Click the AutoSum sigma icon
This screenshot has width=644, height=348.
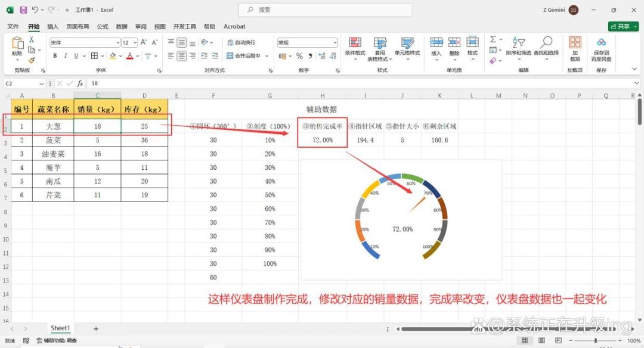pyautogui.click(x=493, y=39)
